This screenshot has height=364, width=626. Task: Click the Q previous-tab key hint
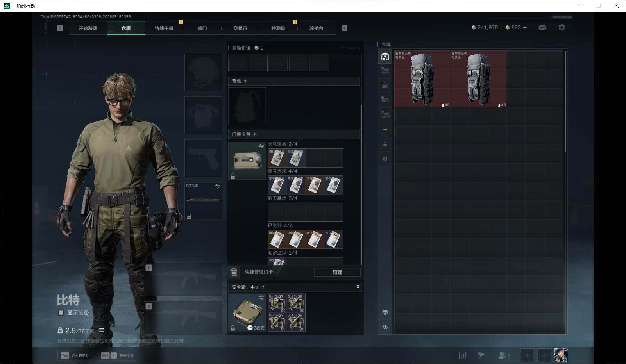pyautogui.click(x=60, y=28)
